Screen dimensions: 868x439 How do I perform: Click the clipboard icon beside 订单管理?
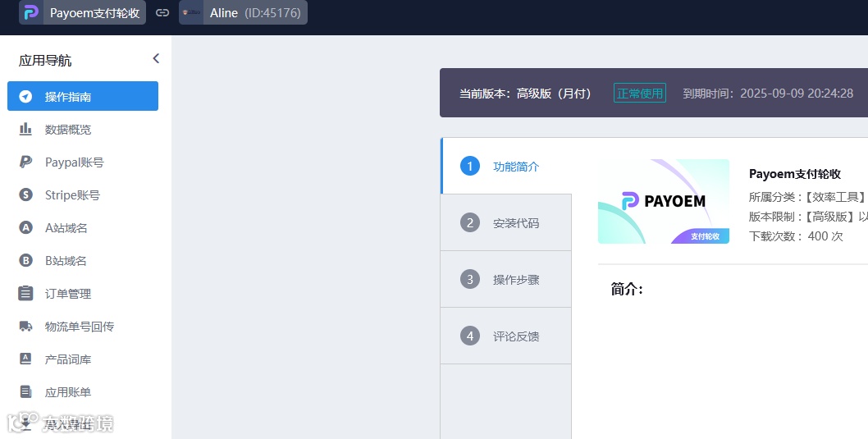click(x=25, y=293)
